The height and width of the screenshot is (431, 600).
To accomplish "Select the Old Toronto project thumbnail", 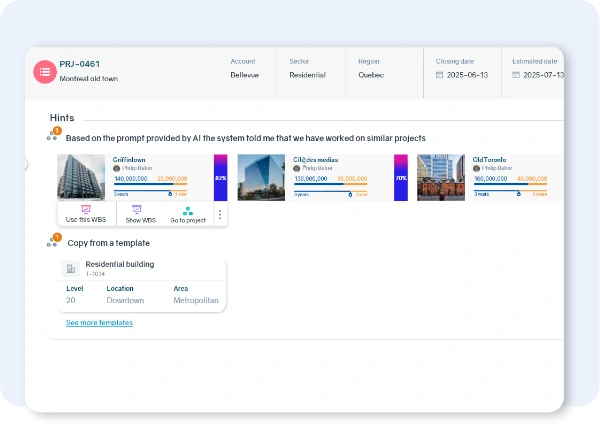I will pyautogui.click(x=441, y=177).
